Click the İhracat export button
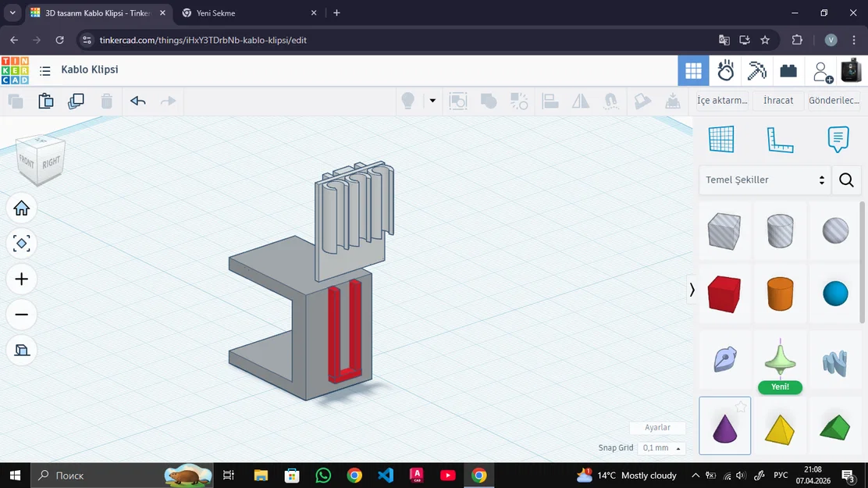The height and width of the screenshot is (488, 868). (778, 101)
